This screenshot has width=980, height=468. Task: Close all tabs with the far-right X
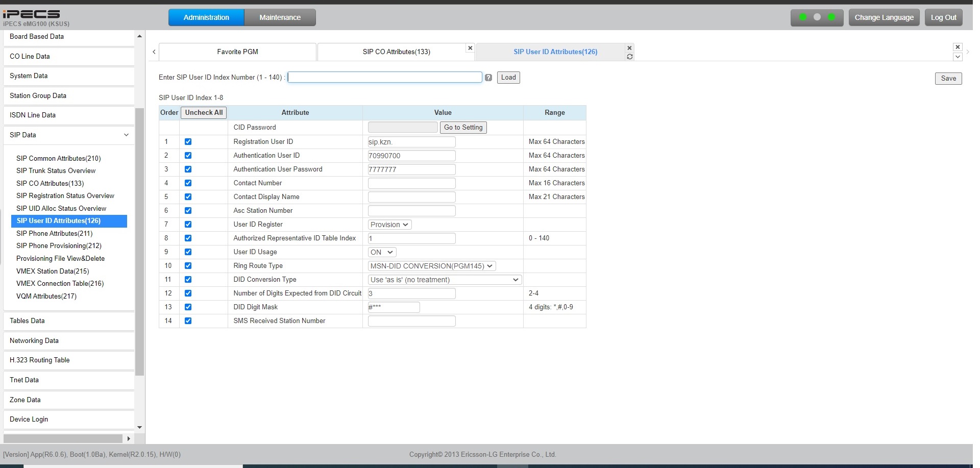pos(958,47)
